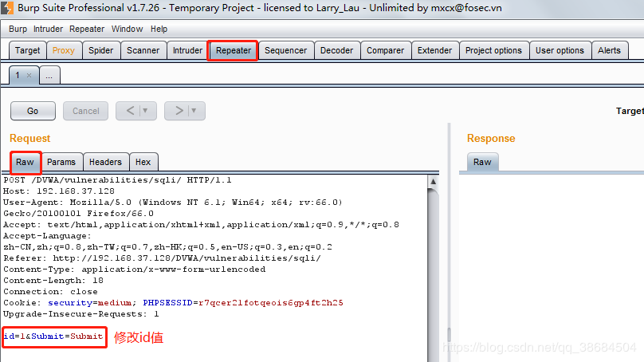Image resolution: width=644 pixels, height=362 pixels.
Task: Close Repeater tab 1 with the x icon
Action: pos(29,75)
